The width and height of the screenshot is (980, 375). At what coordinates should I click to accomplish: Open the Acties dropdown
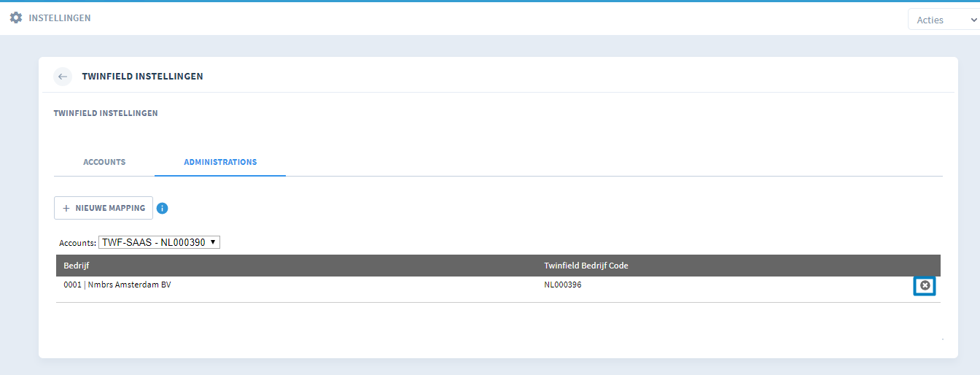pos(942,20)
